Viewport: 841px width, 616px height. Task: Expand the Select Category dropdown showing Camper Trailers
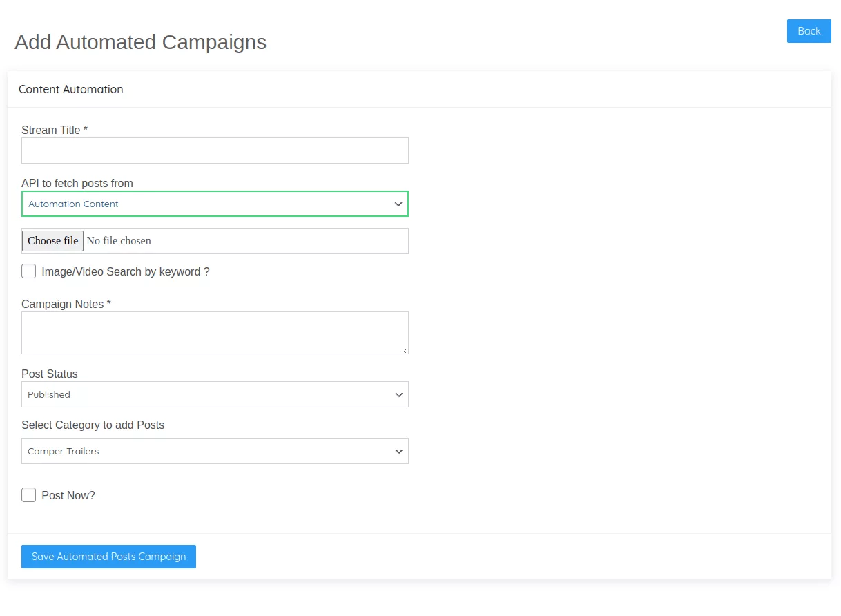tap(215, 451)
